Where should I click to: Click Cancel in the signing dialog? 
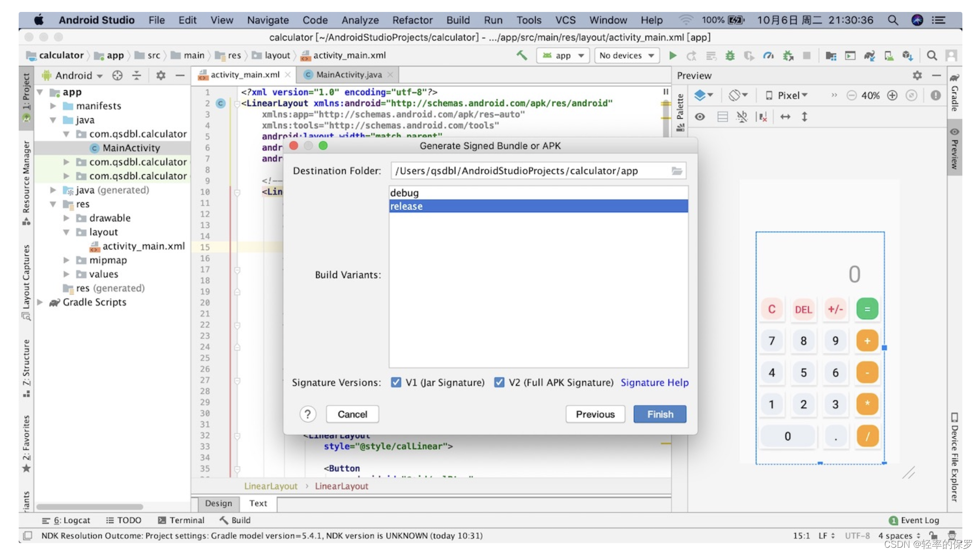coord(353,414)
